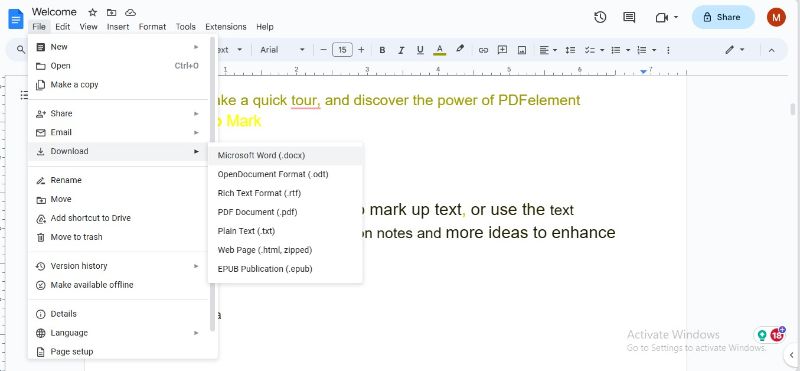The height and width of the screenshot is (371, 800).
Task: Open the text alignment dropdown
Action: 548,50
